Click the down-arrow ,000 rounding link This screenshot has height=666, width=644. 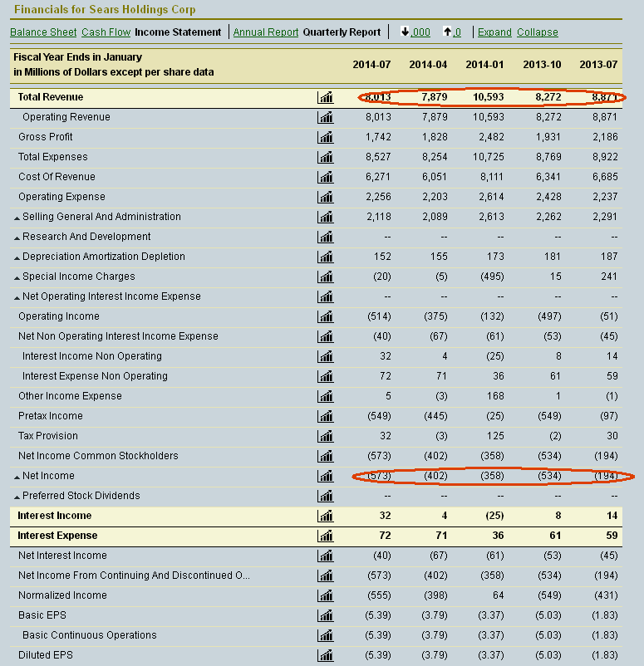[x=415, y=32]
